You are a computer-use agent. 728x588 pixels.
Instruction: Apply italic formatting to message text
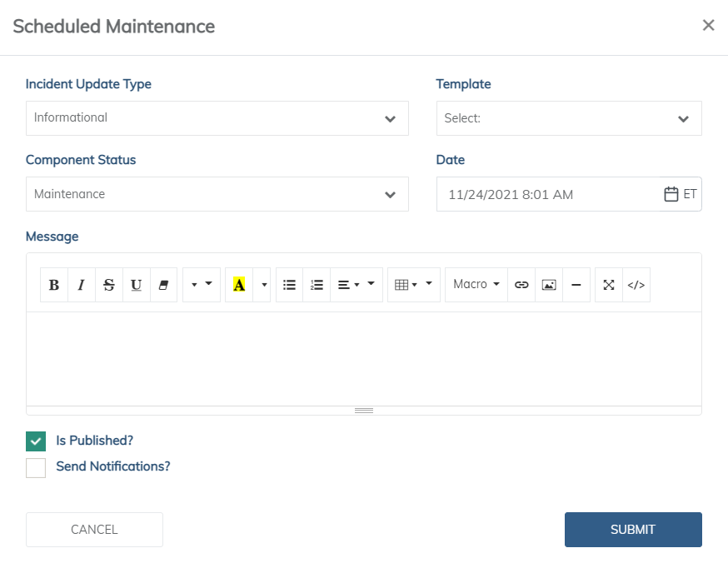point(82,285)
